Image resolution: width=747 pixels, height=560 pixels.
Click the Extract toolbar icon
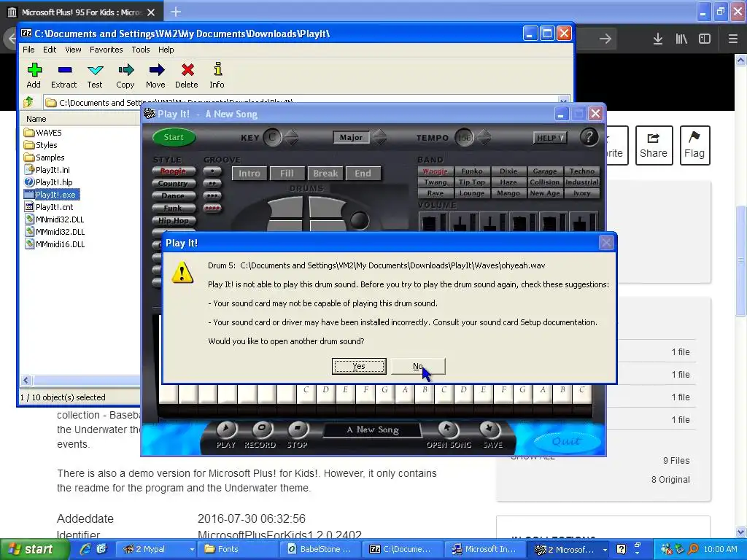(64, 71)
